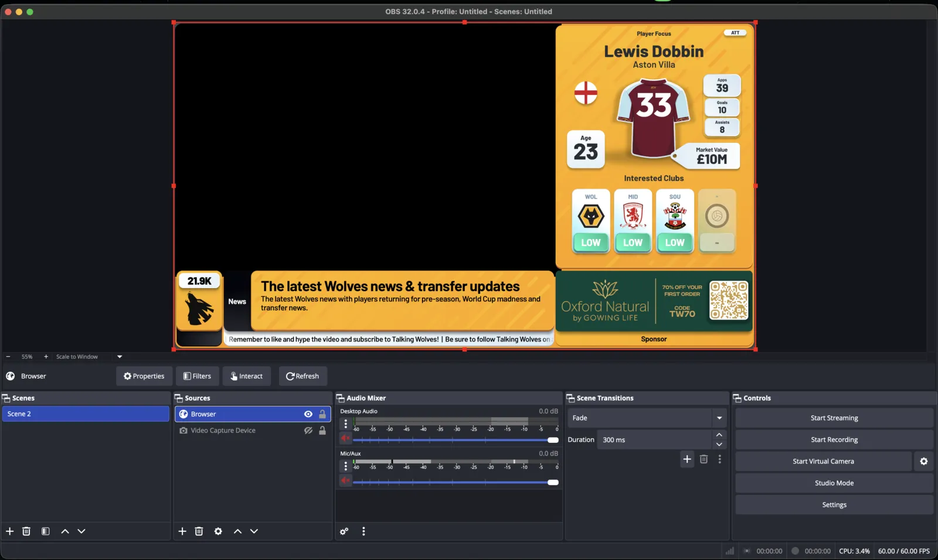Image resolution: width=938 pixels, height=560 pixels.
Task: Open OBS Settings
Action: click(834, 505)
